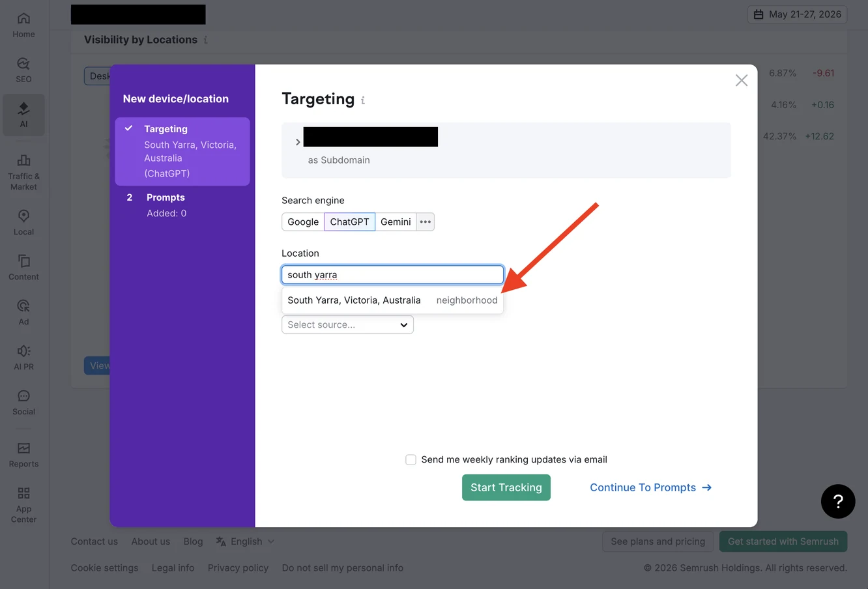Open Cookie settings link
868x589 pixels.
104,568
